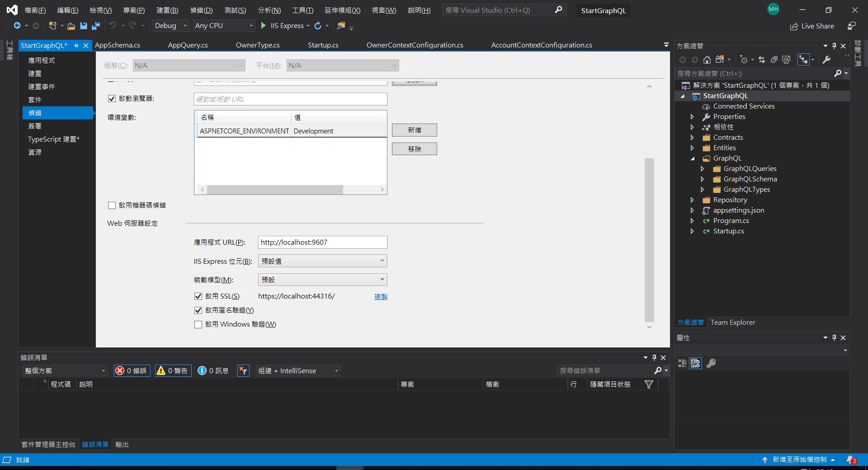The image size is (868, 470).
Task: Click the Property Pages wrench in the Properties panel
Action: pyautogui.click(x=711, y=363)
